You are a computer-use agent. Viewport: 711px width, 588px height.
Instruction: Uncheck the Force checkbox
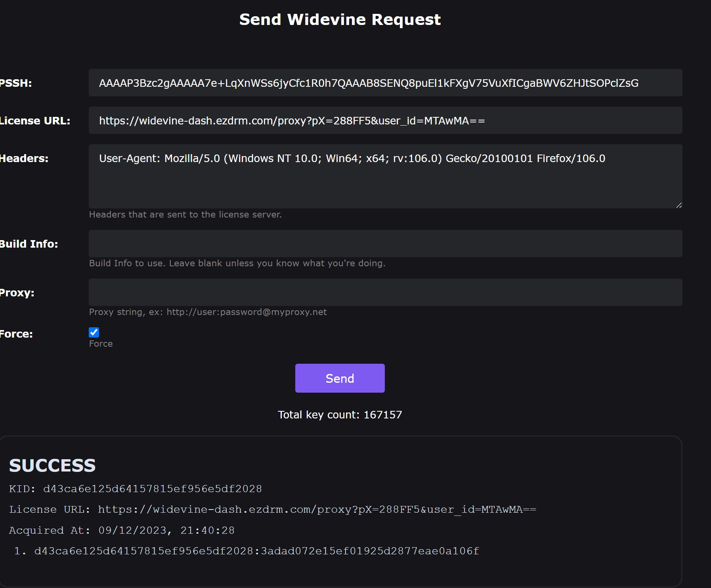94,332
